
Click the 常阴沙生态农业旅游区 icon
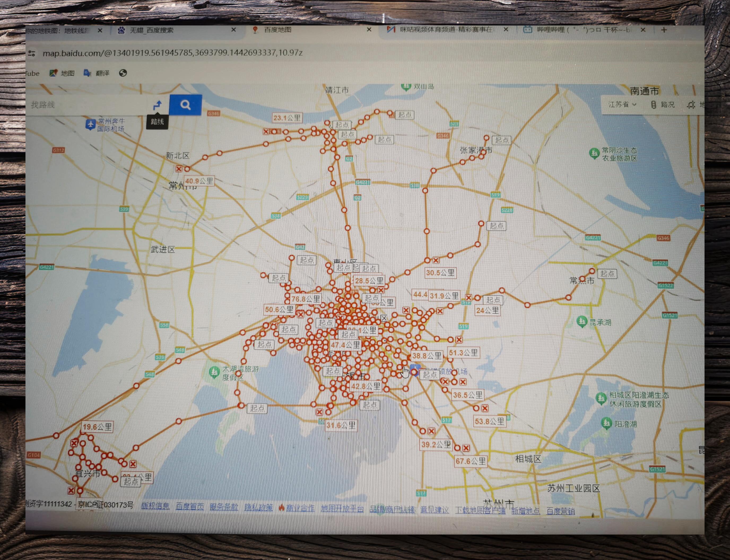[594, 154]
